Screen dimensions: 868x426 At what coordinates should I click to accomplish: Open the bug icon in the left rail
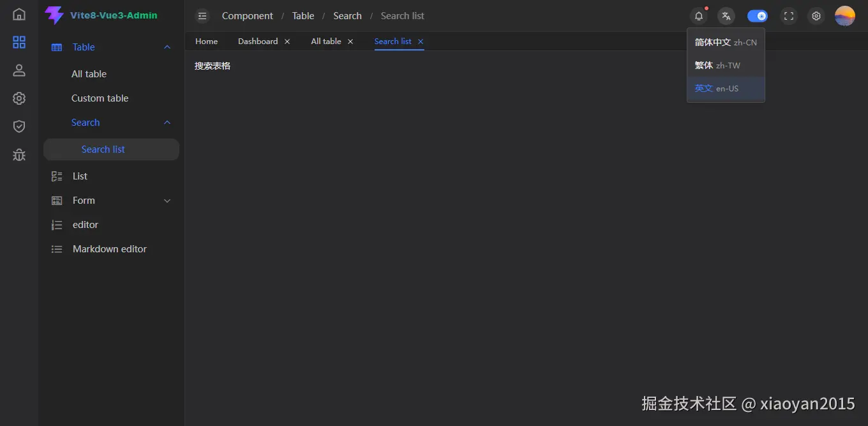click(19, 155)
